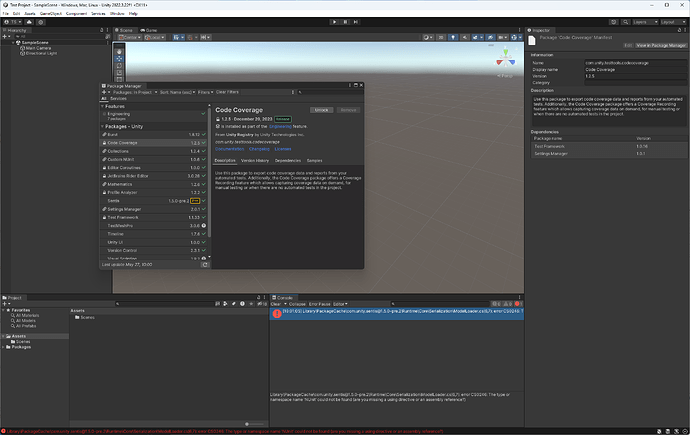Open the Window menu

(117, 14)
